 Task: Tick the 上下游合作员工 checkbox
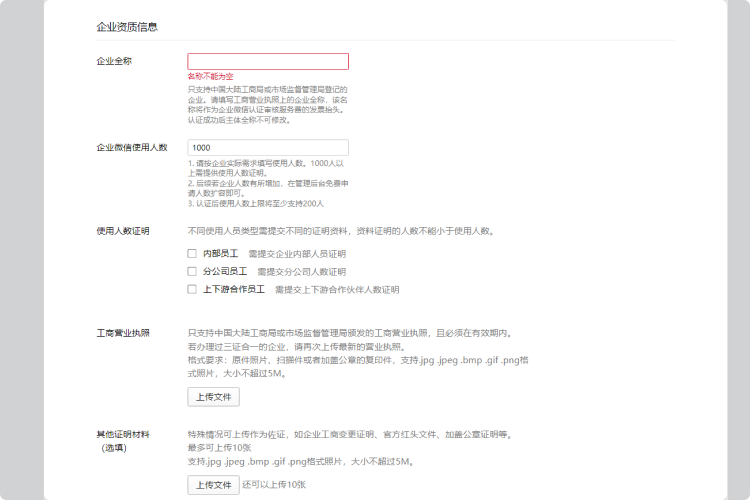pyautogui.click(x=192, y=289)
